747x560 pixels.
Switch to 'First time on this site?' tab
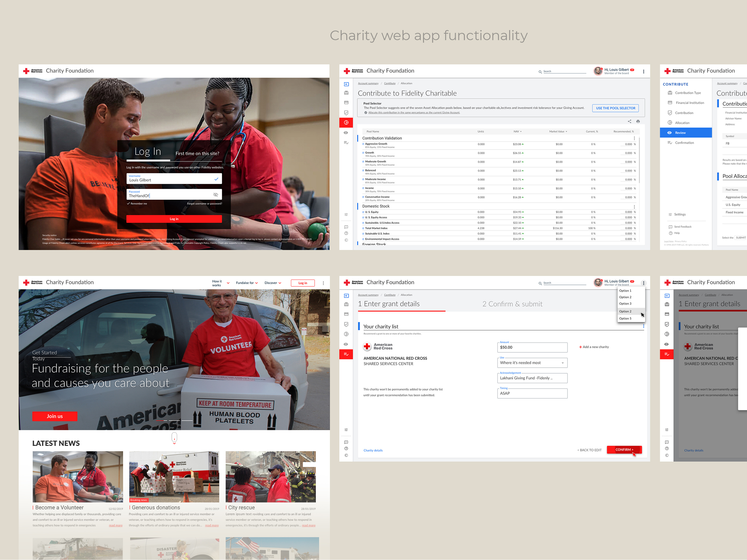click(x=197, y=154)
